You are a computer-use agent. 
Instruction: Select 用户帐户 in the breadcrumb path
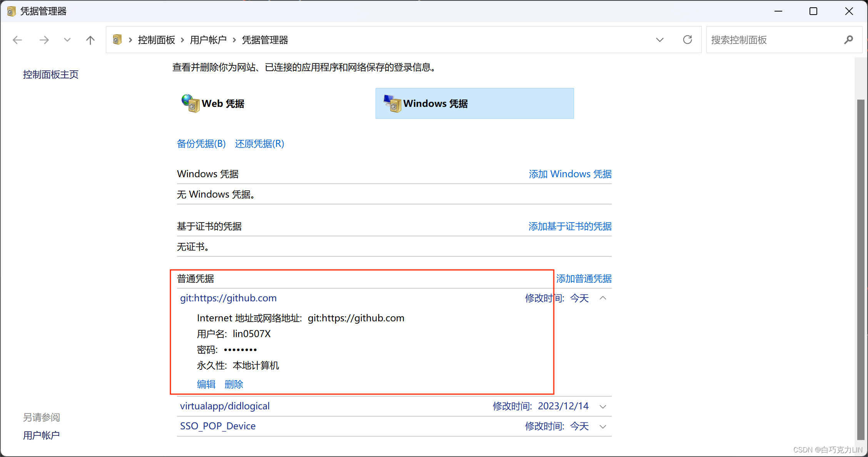208,40
